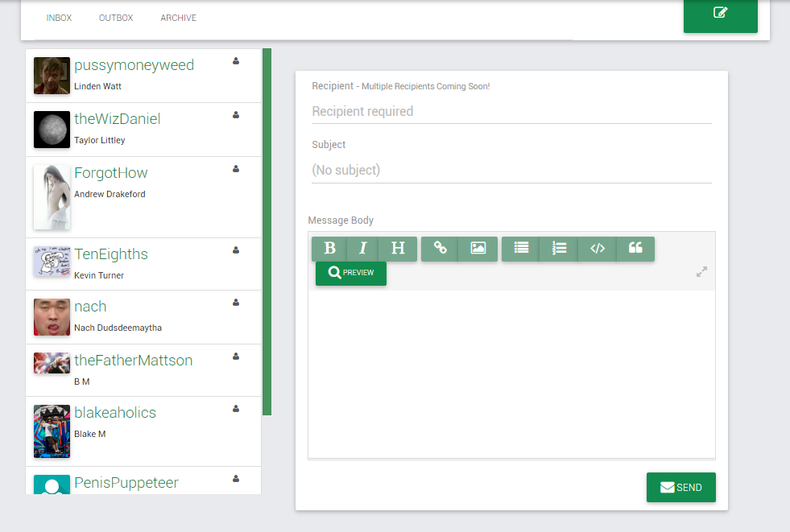Click user icon beside ForgotHow

(x=236, y=168)
